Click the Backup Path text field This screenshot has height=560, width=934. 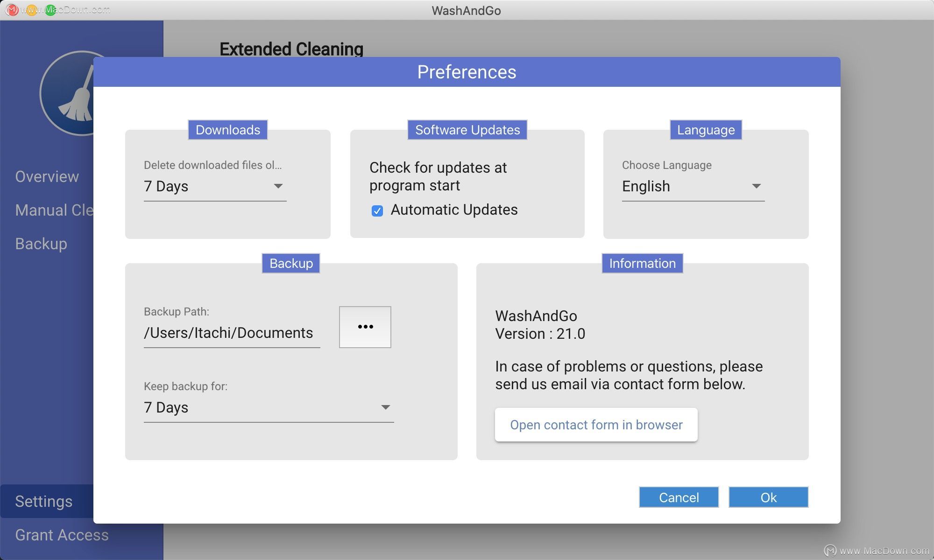click(232, 333)
